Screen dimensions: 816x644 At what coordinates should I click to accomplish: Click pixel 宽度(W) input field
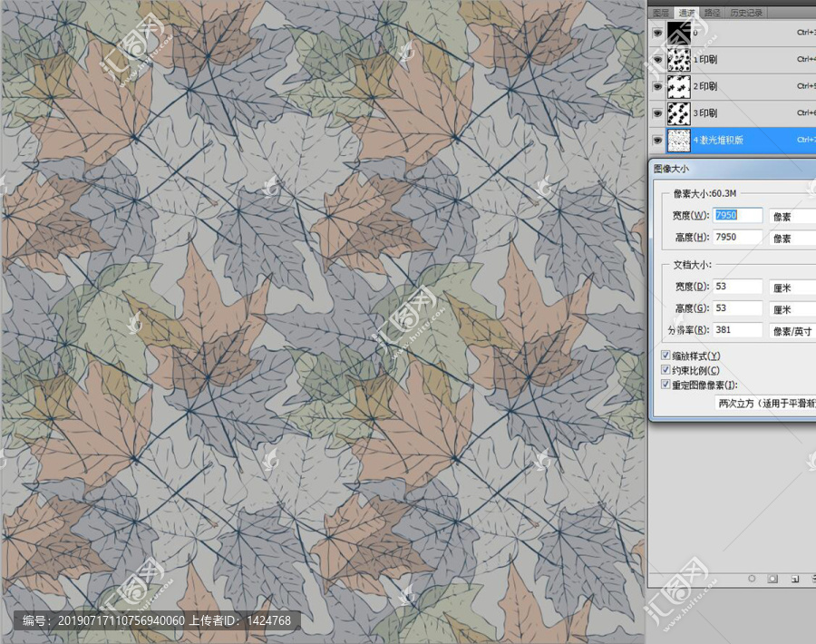click(737, 216)
